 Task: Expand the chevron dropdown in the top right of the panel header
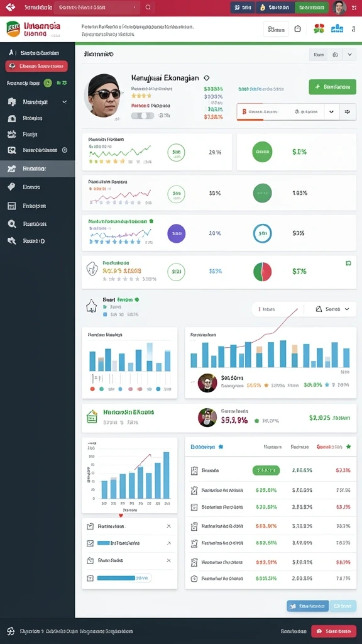pyautogui.click(x=349, y=55)
